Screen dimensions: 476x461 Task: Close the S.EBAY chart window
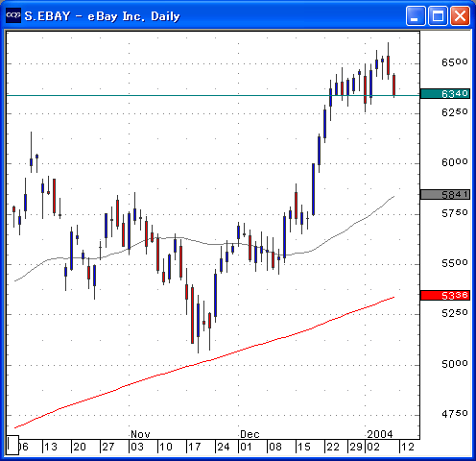(x=461, y=15)
